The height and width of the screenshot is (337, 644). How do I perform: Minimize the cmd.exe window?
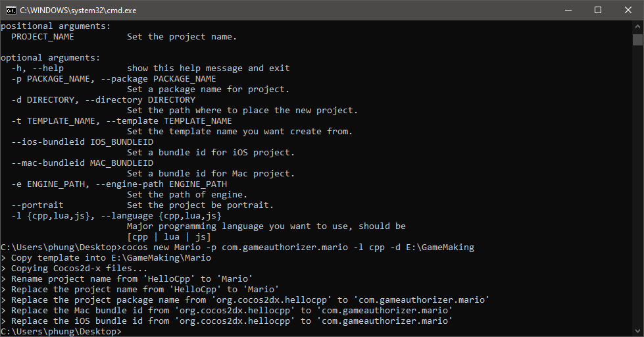click(568, 11)
